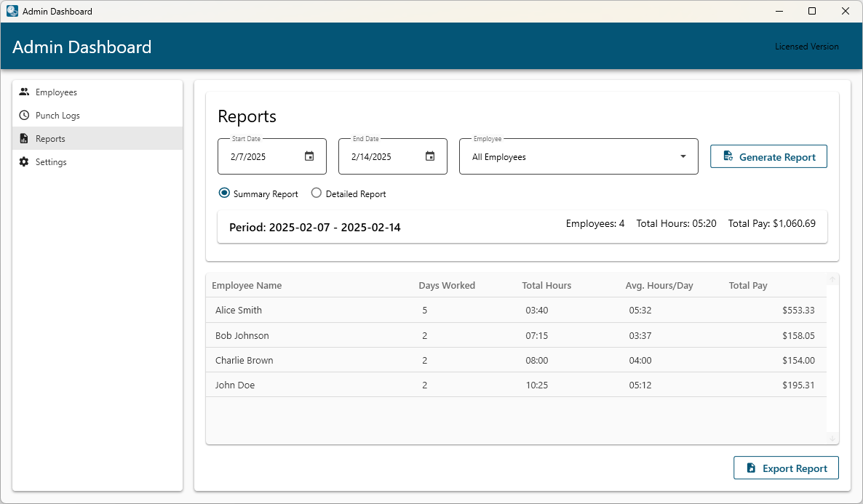
Task: Open Settings using the gear icon
Action: [x=24, y=161]
